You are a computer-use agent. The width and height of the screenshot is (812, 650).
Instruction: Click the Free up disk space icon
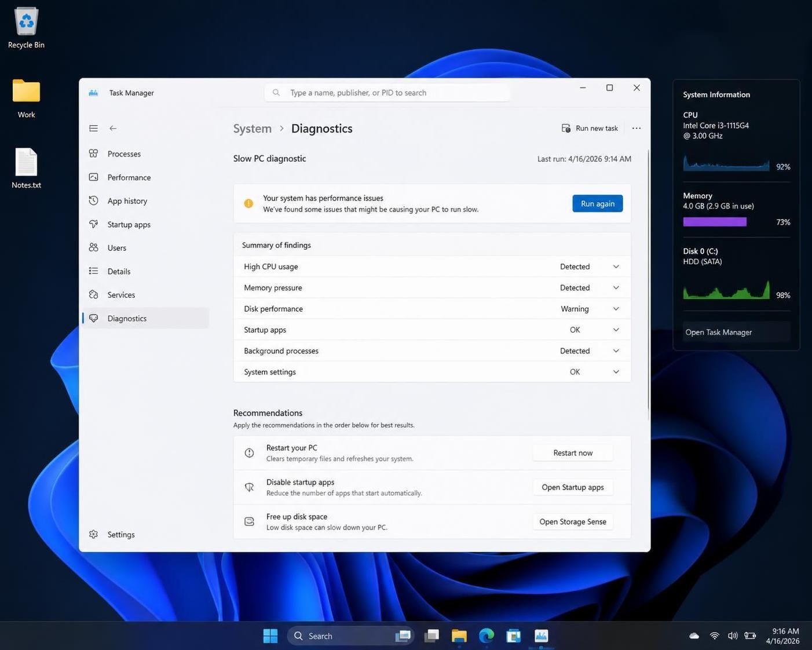point(249,521)
